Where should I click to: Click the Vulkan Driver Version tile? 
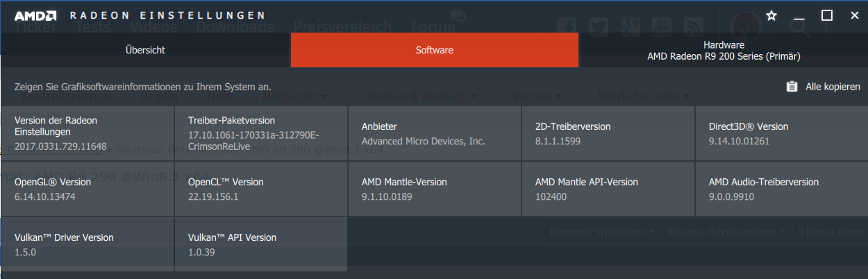[x=87, y=244]
